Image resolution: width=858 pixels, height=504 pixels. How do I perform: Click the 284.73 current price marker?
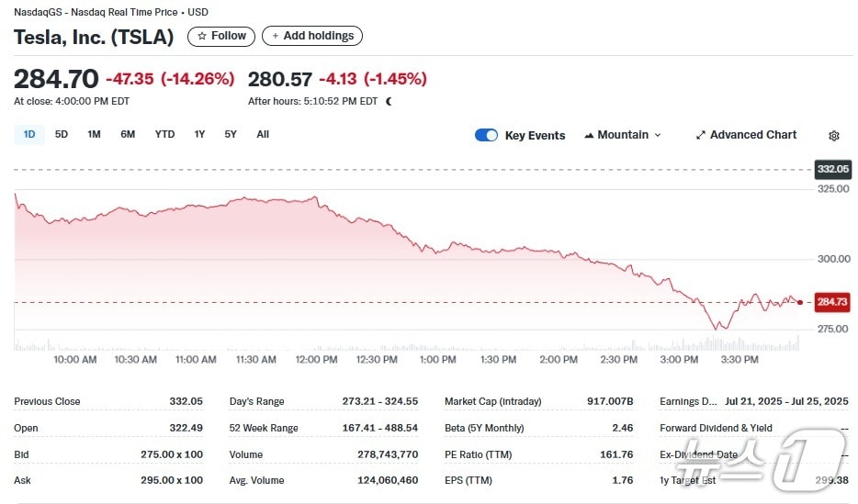(832, 302)
